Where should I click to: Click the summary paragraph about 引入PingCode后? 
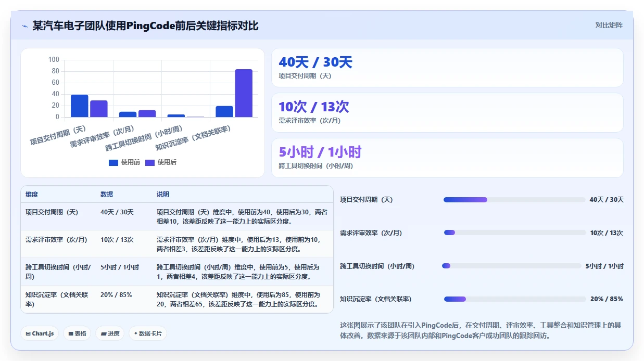coord(481,330)
